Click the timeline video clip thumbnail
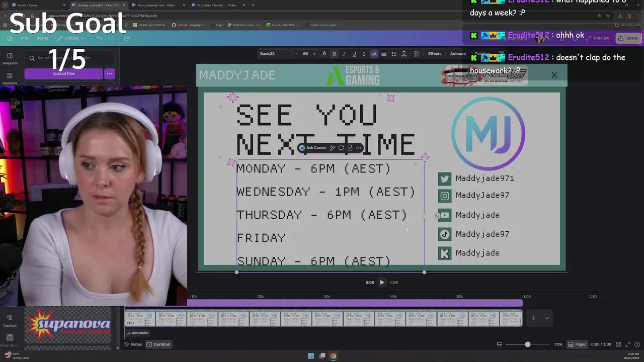This screenshot has height=362, width=644. [x=324, y=318]
